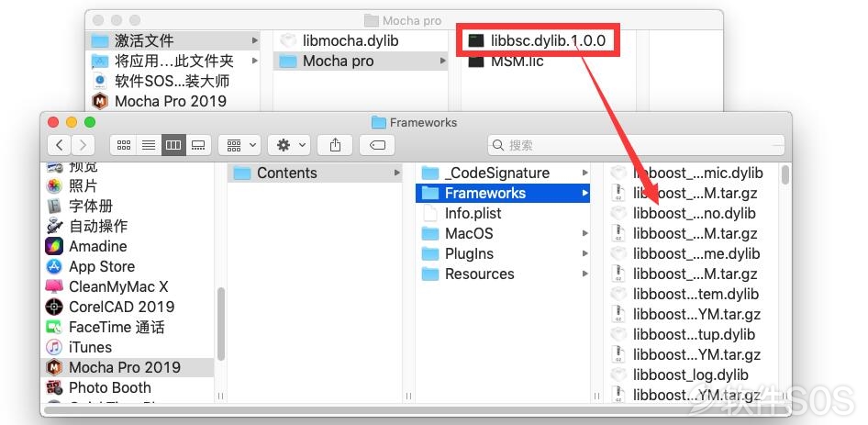Open the PlugIns folder

[503, 253]
